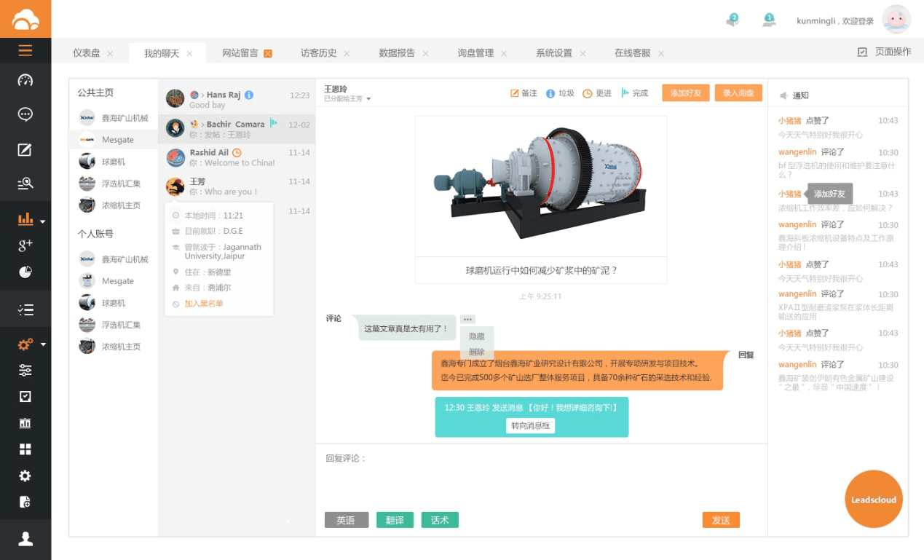Toggle the 页面操作 checkbox

863,52
